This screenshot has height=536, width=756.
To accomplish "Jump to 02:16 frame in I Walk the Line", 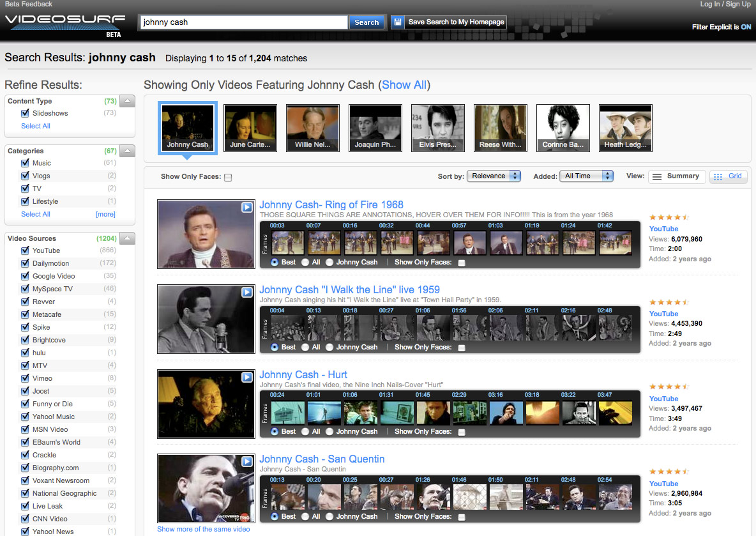I will pos(578,328).
